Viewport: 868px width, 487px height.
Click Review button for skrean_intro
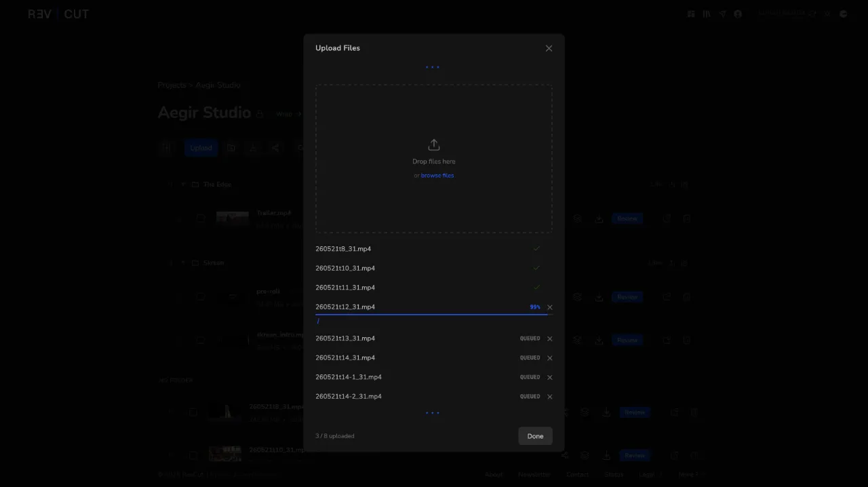point(627,340)
